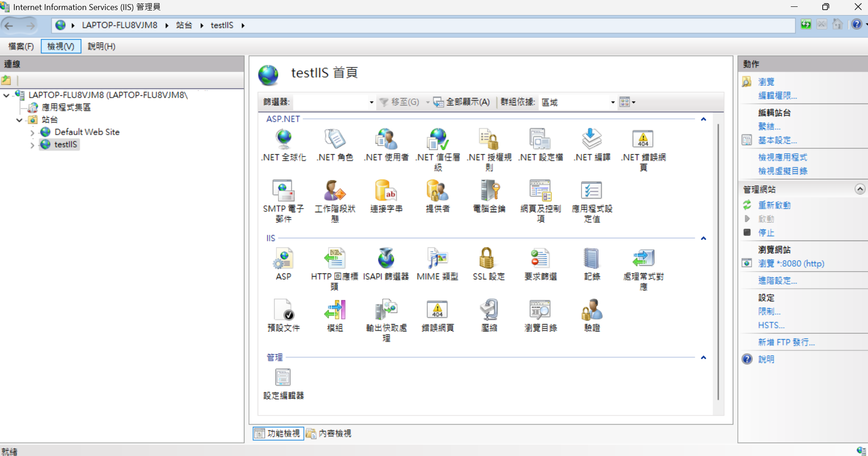Click the HSTS... link

point(771,325)
